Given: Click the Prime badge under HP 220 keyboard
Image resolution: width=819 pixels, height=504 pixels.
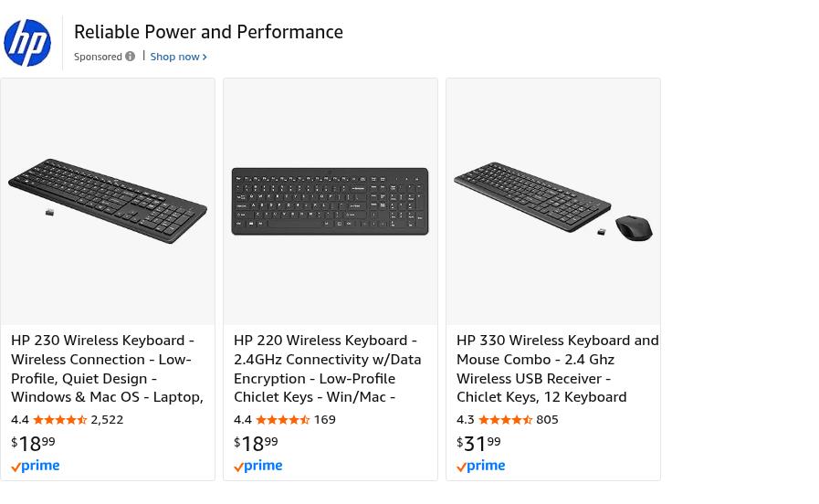Looking at the screenshot, I should [258, 467].
